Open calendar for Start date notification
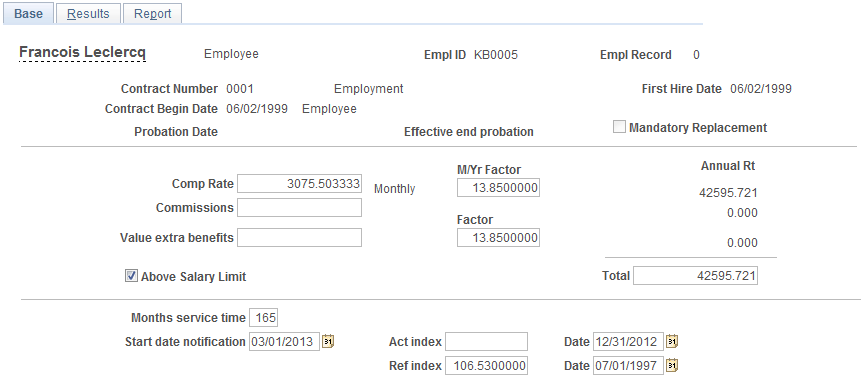The width and height of the screenshot is (865, 382). [x=328, y=342]
